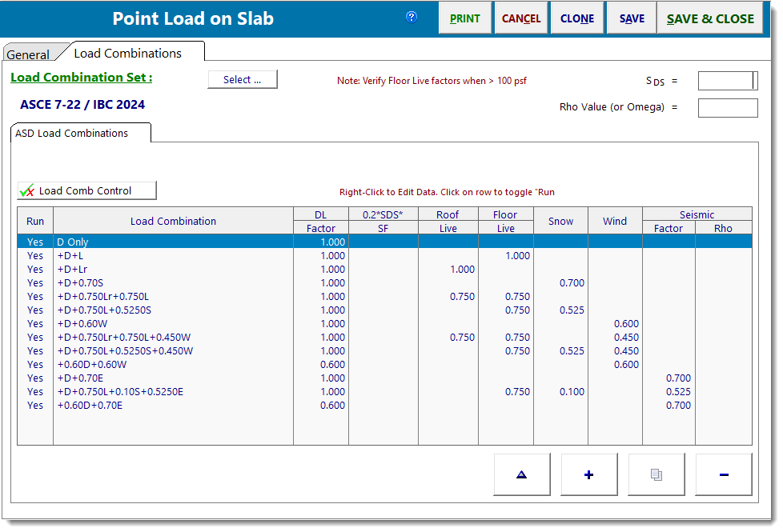Click the SAVE & CLOSE button
783x532 pixels.
click(x=709, y=17)
